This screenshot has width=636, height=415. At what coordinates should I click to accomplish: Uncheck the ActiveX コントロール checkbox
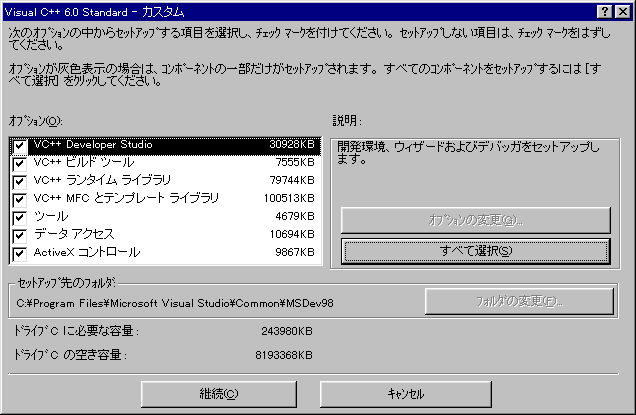tap(19, 254)
